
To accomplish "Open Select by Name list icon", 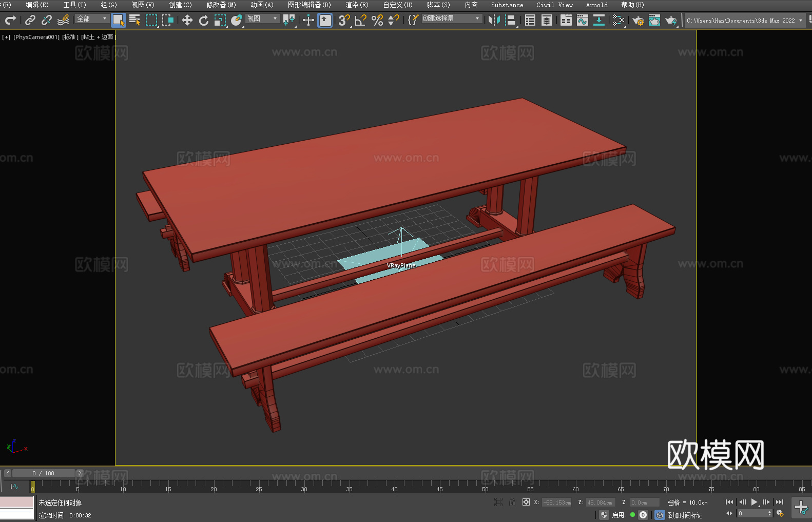I will [135, 20].
